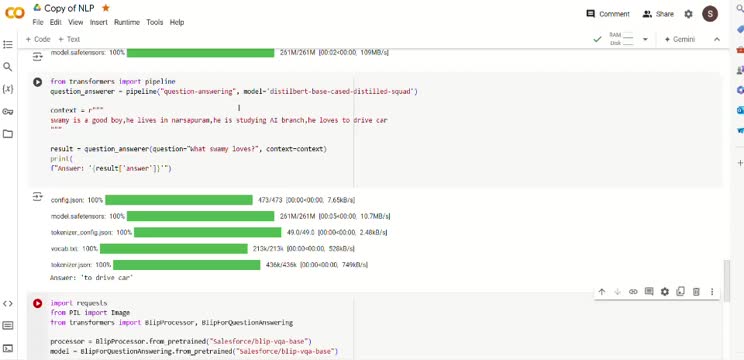Open the Runtime menu

click(127, 22)
